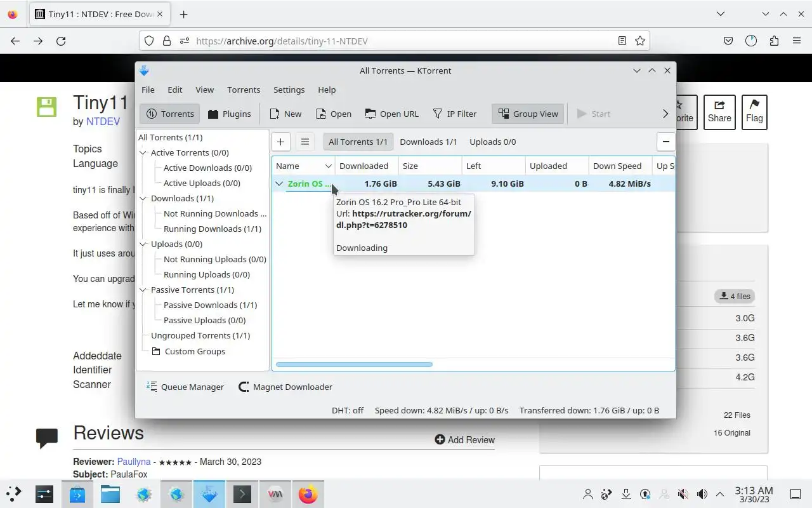The image size is (812, 508).
Task: Click the NTDEV author link
Action: pos(103,121)
